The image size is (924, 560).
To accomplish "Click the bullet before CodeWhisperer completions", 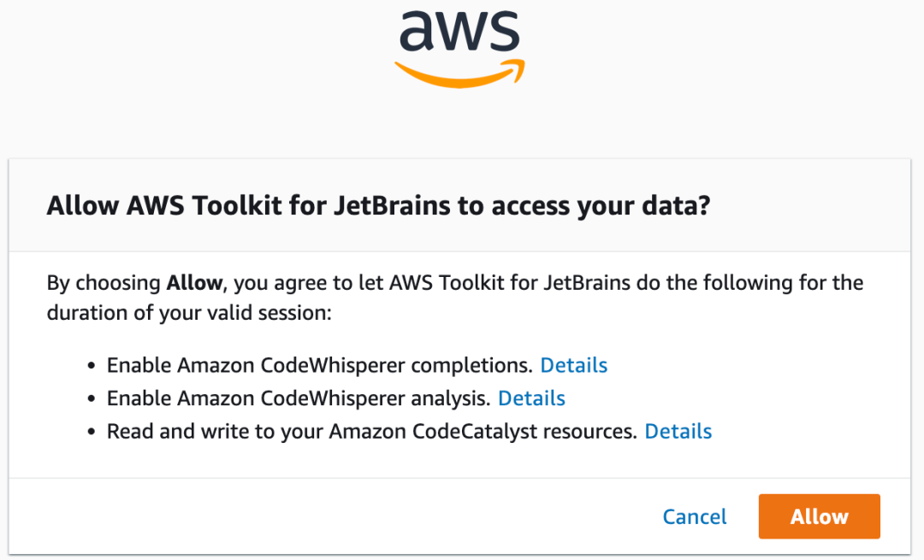I will click(92, 367).
